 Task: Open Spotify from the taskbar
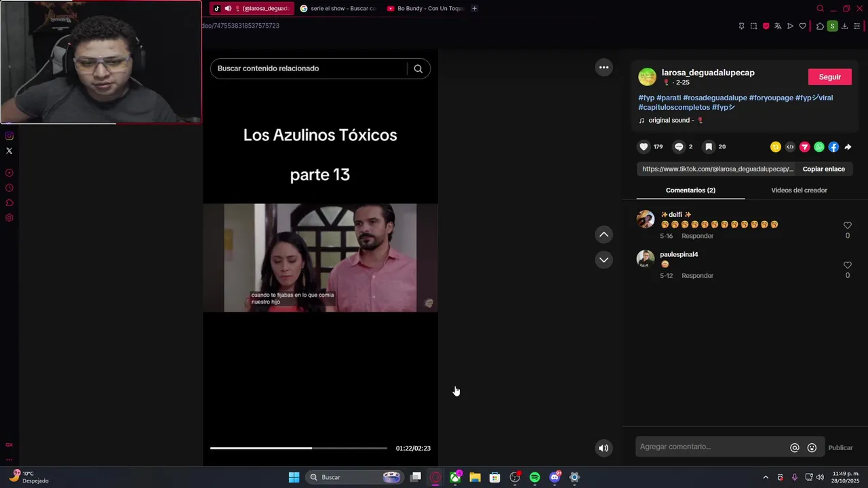(x=534, y=477)
